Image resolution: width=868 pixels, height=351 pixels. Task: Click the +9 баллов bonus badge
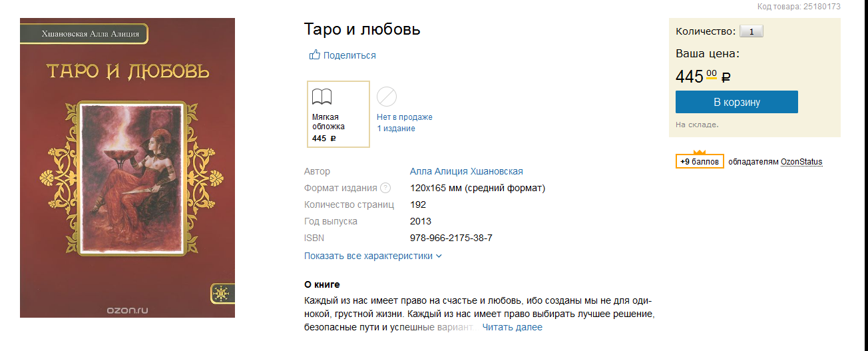700,162
